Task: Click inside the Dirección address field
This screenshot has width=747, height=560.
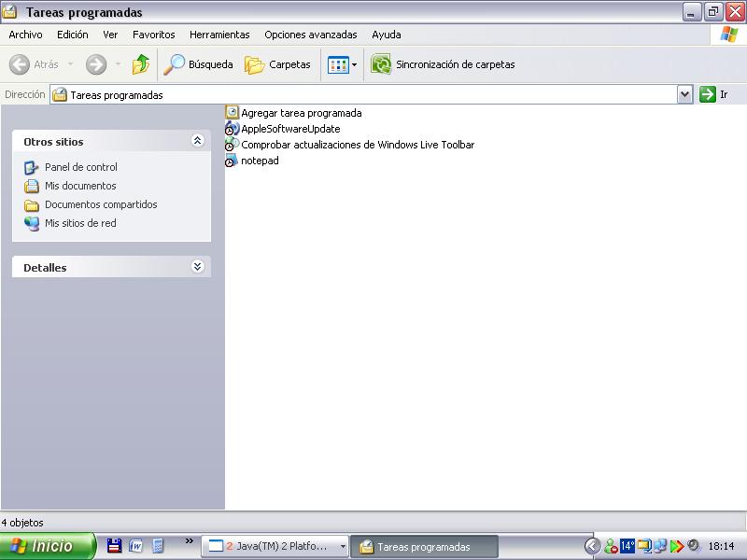Action: 373,94
